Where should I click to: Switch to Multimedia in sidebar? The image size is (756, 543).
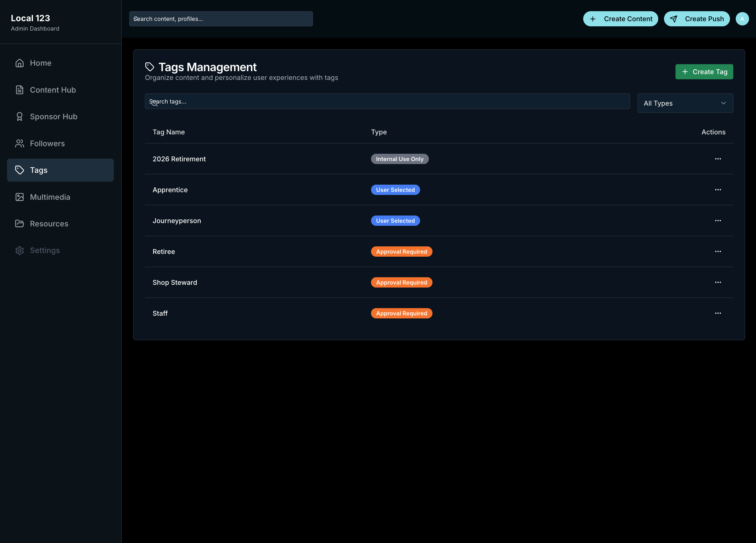pos(60,197)
